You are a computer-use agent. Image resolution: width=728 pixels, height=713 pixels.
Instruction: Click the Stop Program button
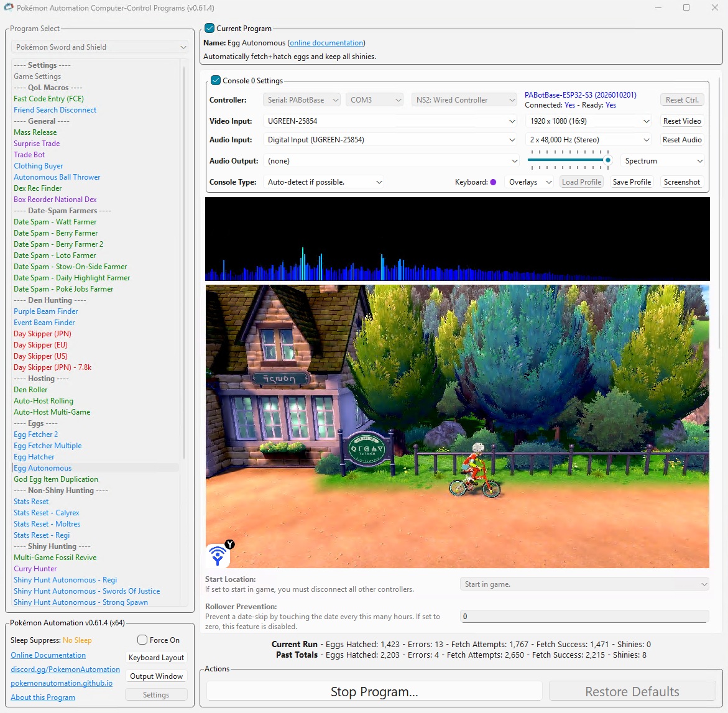pos(374,691)
